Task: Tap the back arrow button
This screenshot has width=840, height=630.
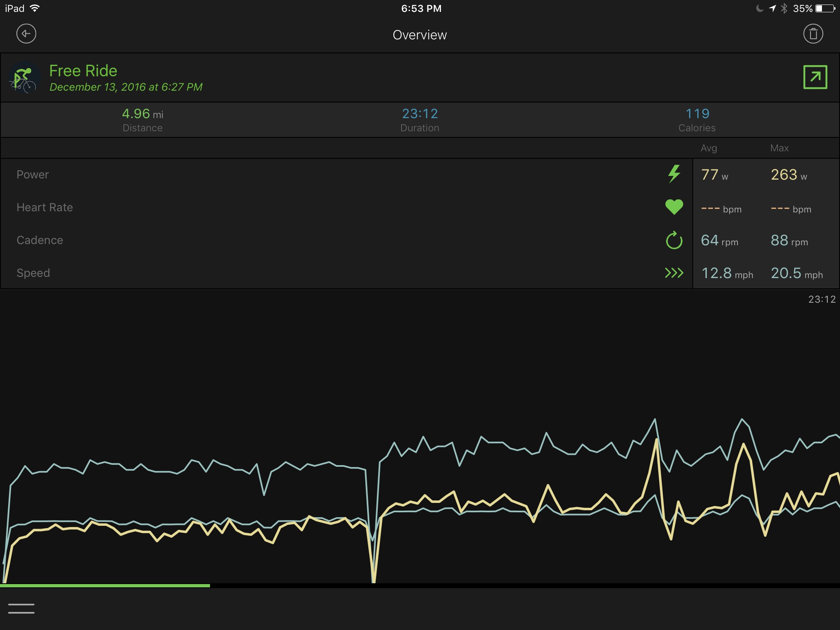Action: (26, 34)
